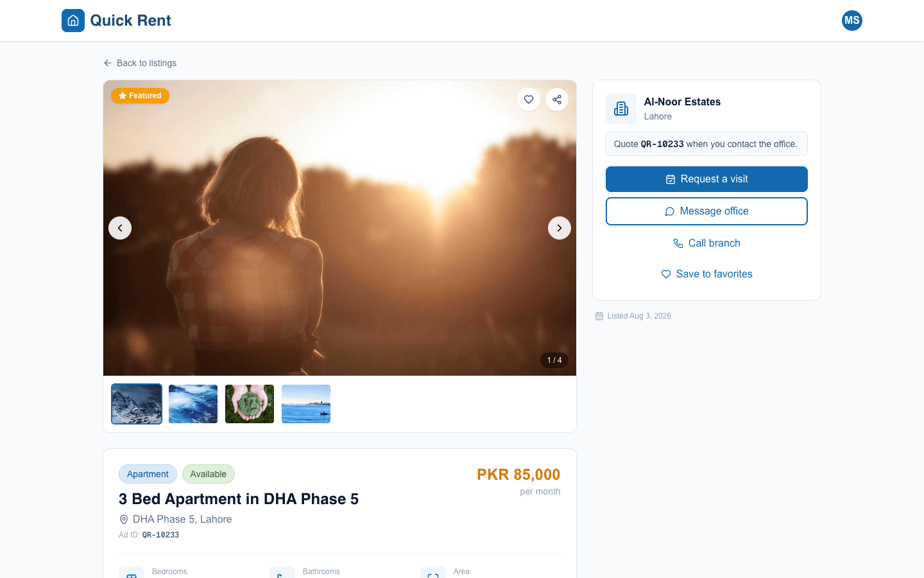This screenshot has height=578, width=924.
Task: Share the listing using the share icon
Action: coord(557,100)
